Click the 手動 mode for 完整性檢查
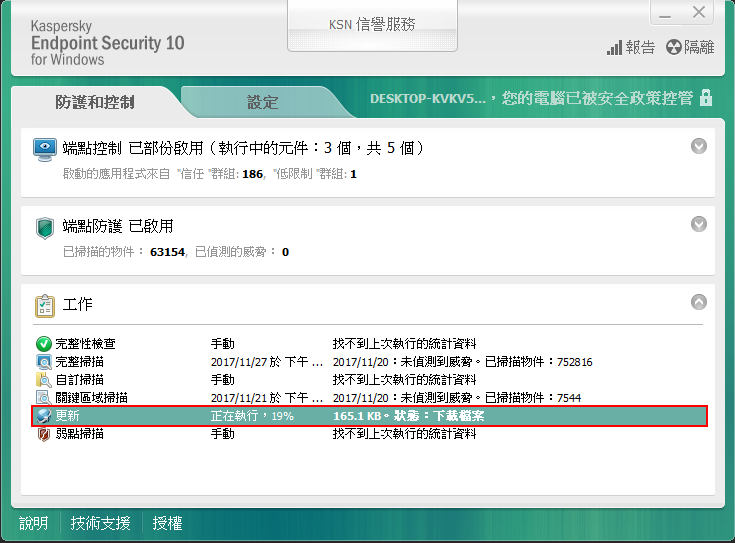 point(222,344)
